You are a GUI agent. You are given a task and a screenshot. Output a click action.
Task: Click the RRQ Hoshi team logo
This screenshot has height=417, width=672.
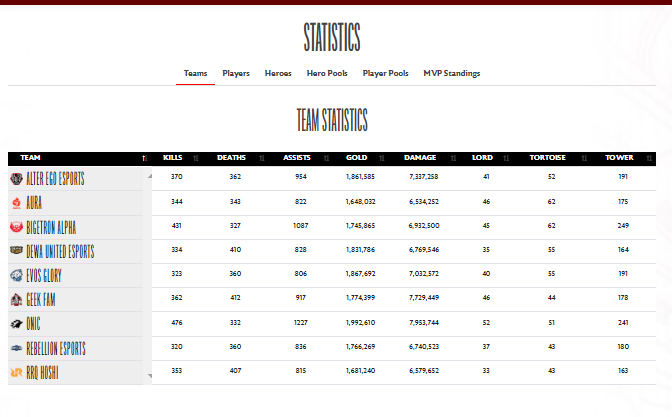(x=16, y=373)
